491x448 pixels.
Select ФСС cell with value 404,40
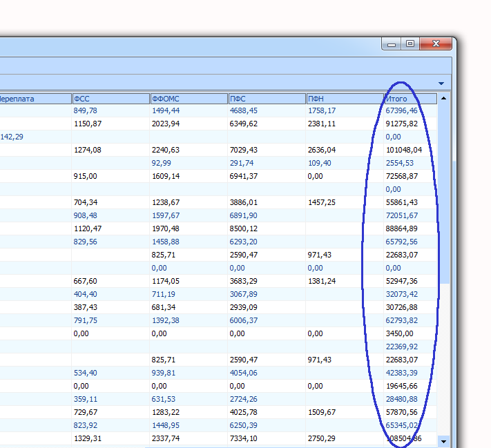(x=110, y=294)
